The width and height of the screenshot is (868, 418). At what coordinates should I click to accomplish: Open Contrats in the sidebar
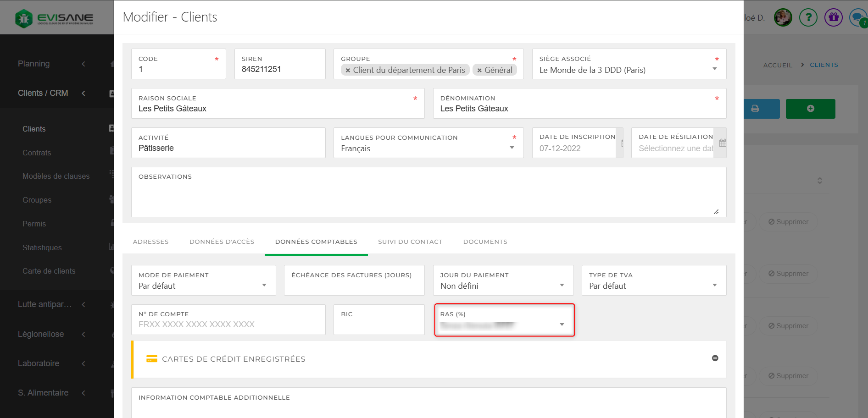pos(37,153)
